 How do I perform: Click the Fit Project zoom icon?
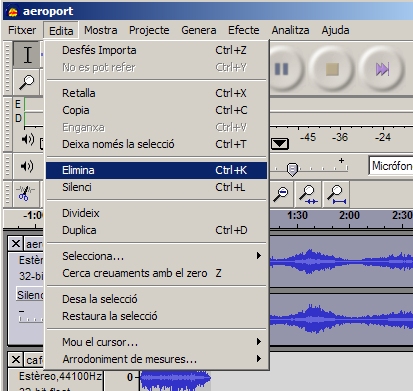336,194
